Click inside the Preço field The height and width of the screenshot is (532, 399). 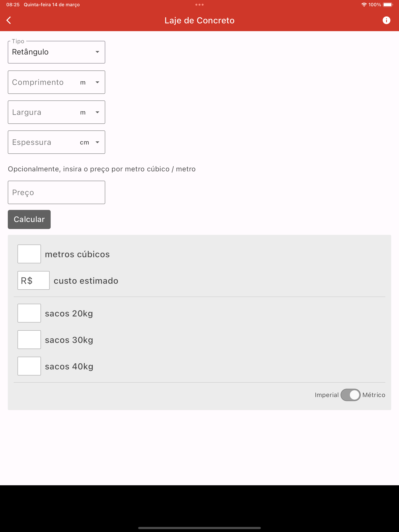(56, 192)
